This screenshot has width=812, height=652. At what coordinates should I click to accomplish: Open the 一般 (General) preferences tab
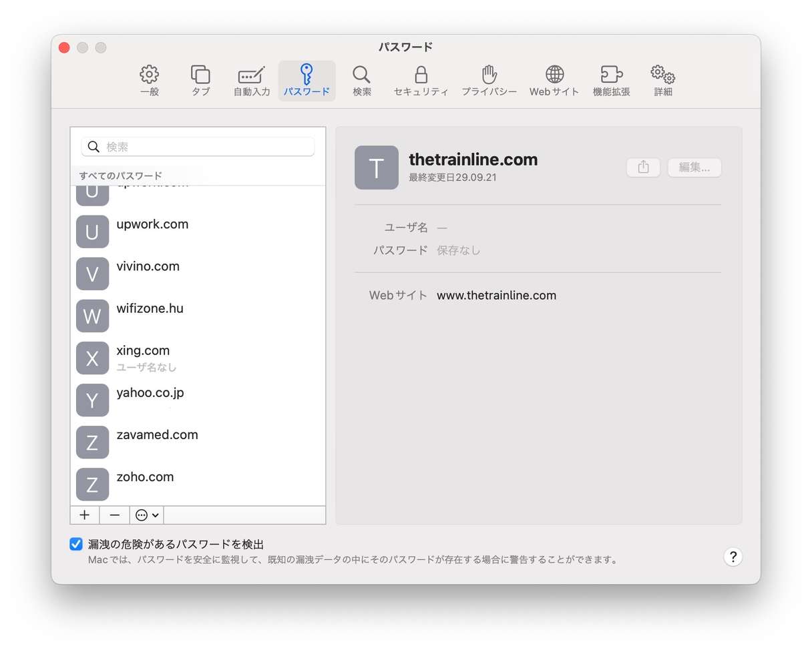150,81
